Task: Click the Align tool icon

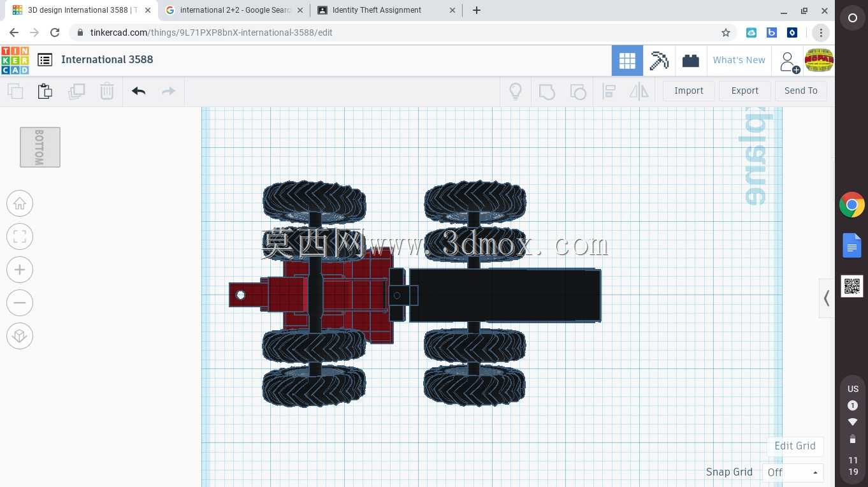Action: pyautogui.click(x=609, y=91)
